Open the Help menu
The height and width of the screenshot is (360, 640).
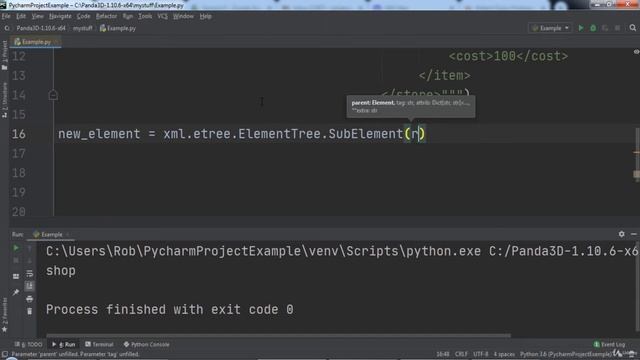[205, 16]
